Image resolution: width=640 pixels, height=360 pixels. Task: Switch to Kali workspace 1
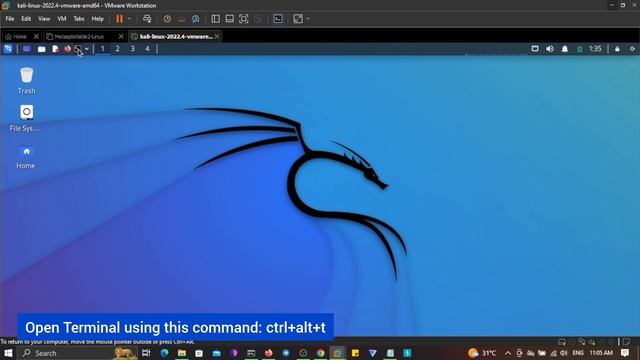pos(102,49)
